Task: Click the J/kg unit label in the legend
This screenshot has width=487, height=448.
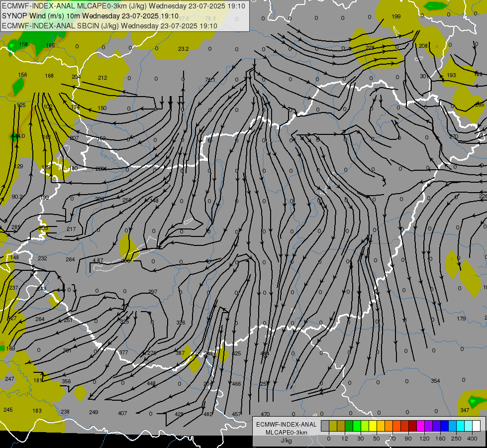Action: [x=287, y=441]
